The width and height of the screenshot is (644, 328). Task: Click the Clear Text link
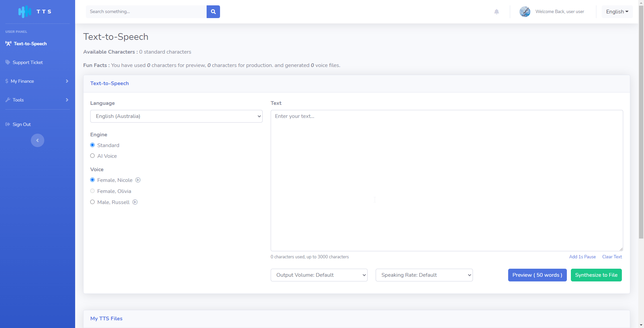[x=612, y=257]
